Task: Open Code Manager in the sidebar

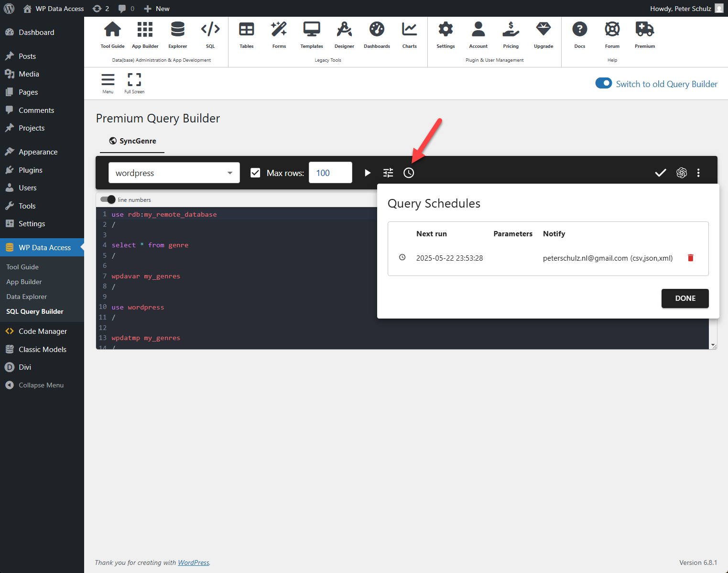Action: pyautogui.click(x=42, y=331)
